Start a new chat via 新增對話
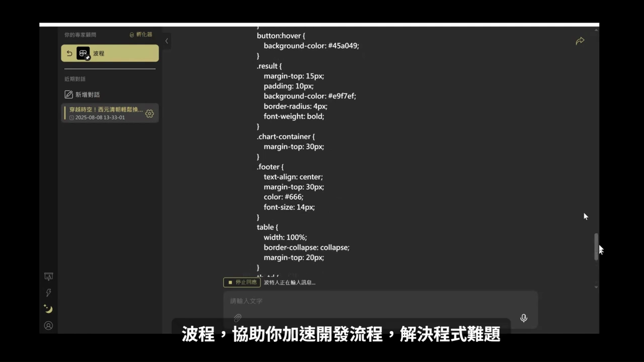This screenshot has width=644, height=362. click(83, 95)
